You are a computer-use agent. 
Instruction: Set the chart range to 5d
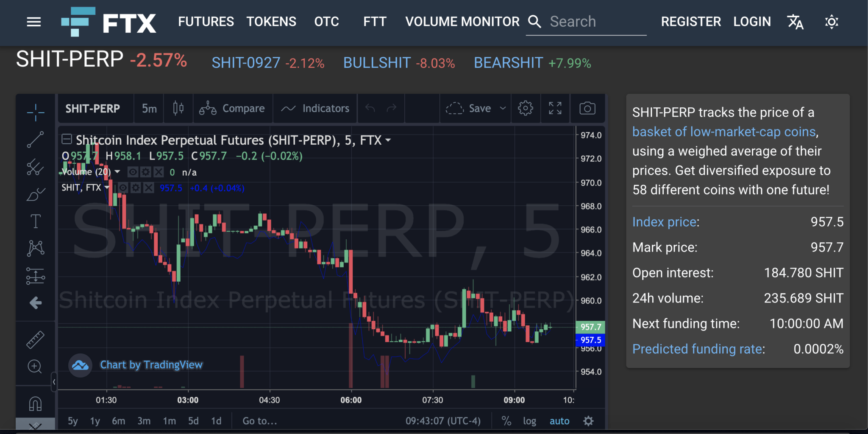click(193, 421)
